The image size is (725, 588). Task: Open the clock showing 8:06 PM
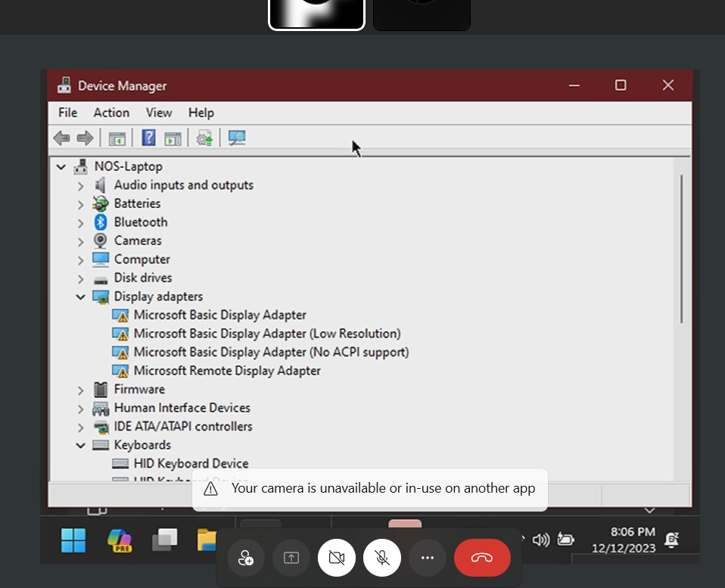click(x=624, y=540)
